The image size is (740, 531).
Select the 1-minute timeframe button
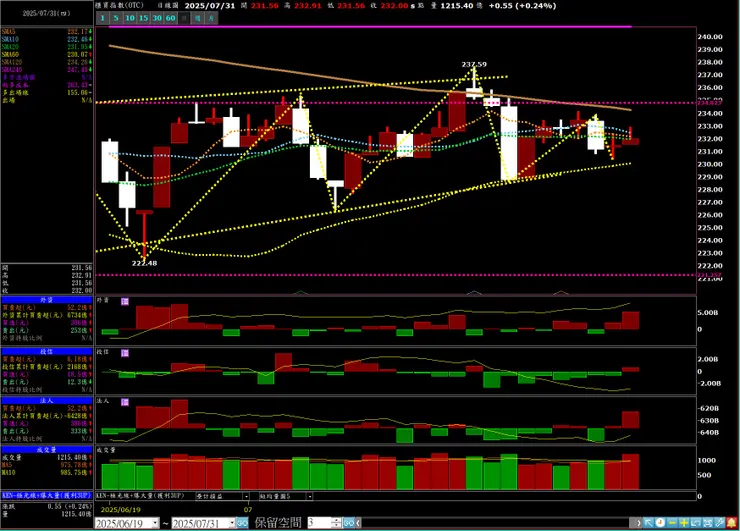pos(102,18)
